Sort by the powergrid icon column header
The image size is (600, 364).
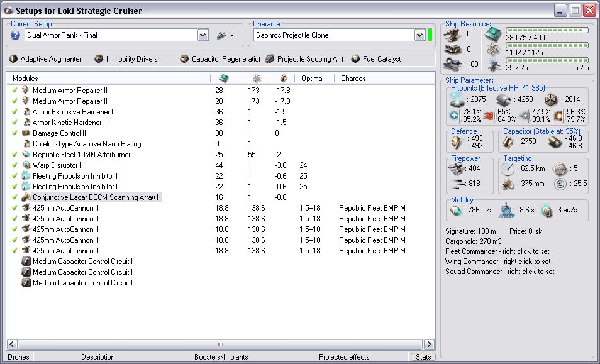257,79
